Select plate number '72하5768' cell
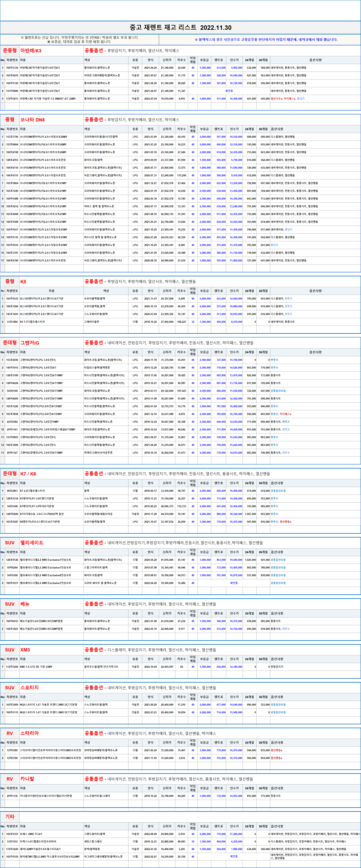The image size is (361, 868). (12, 758)
